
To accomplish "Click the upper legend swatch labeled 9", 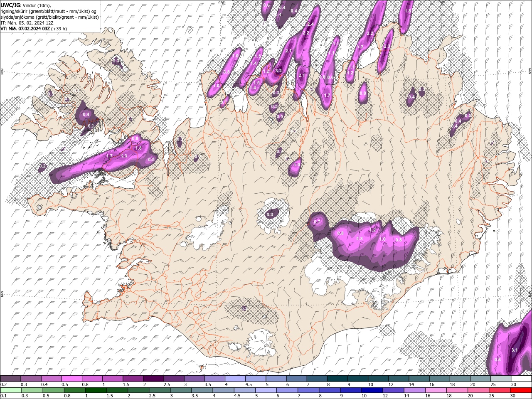I will pos(357,379).
